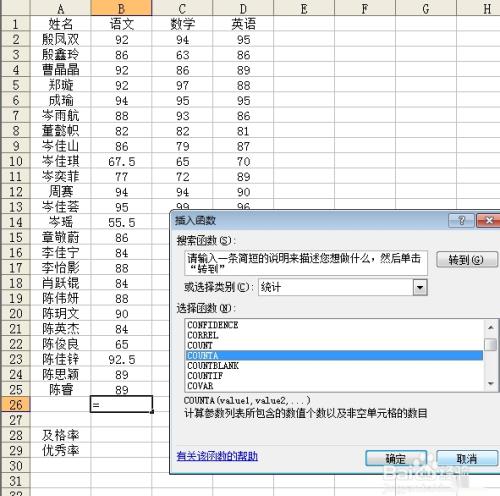Image resolution: width=500 pixels, height=496 pixels.
Task: Click Chinese score 65 in row 22
Action: 121,344
